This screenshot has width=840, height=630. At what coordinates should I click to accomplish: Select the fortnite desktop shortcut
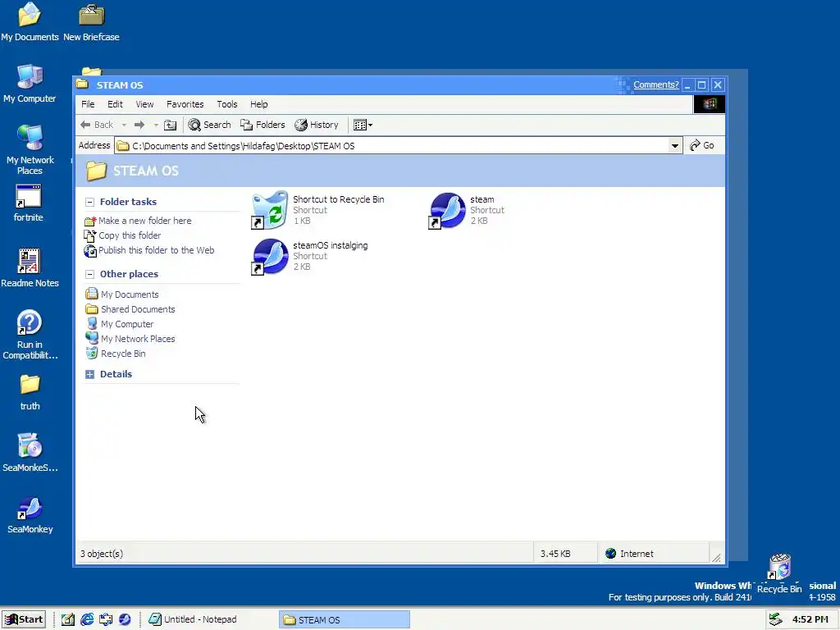click(x=29, y=203)
